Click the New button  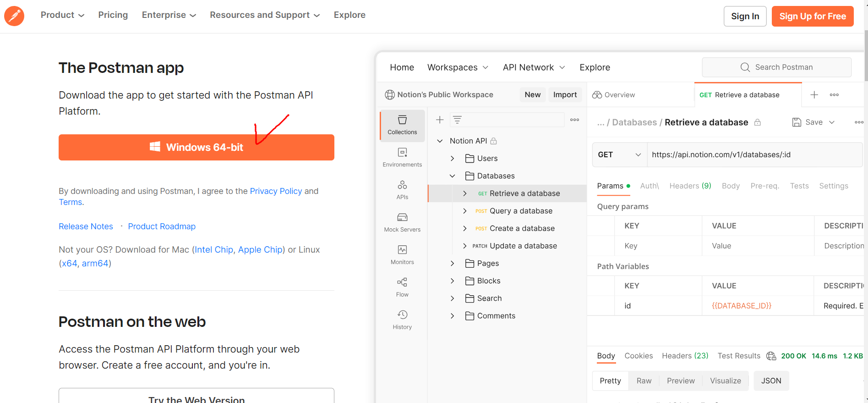point(533,95)
